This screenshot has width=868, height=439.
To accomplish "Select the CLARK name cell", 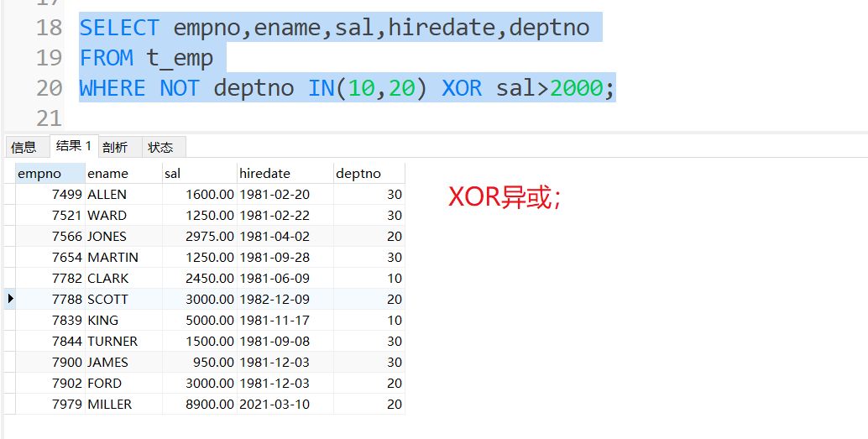I will tap(123, 279).
